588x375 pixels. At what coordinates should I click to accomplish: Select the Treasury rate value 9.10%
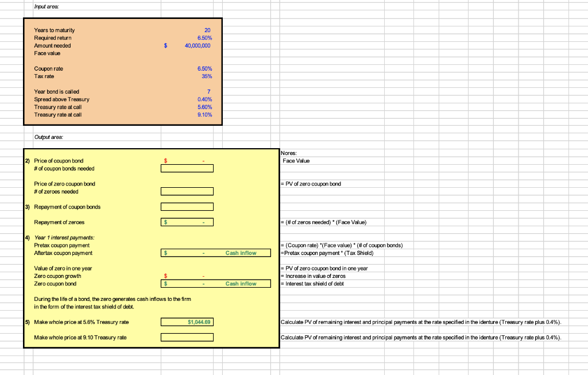click(x=205, y=115)
